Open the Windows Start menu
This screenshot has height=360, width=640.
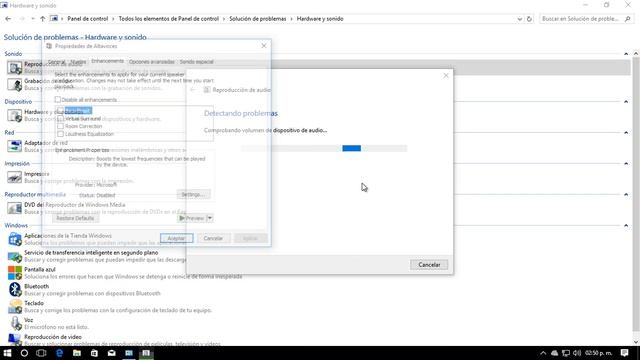(7, 353)
